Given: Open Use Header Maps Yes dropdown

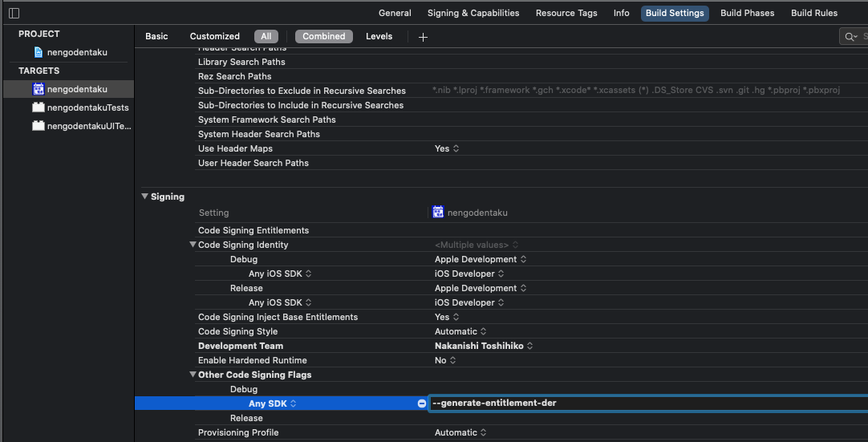Looking at the screenshot, I should [x=447, y=148].
